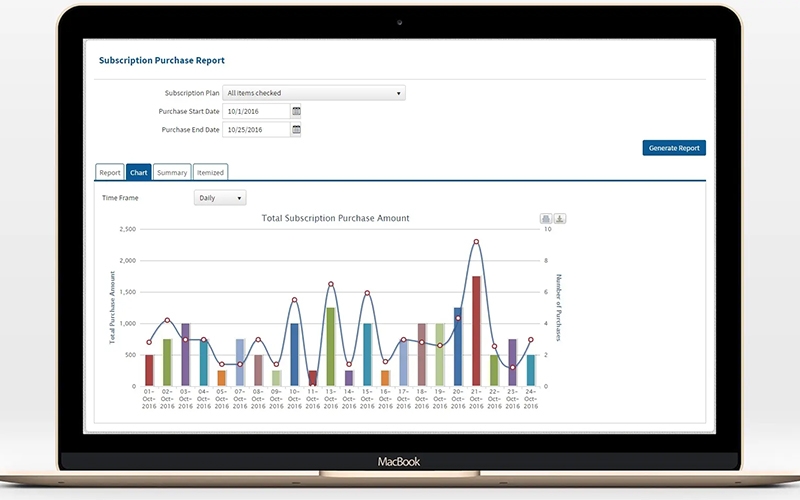Click the purple bar for 03-Oct-2016
The height and width of the screenshot is (500, 800).
[x=185, y=355]
